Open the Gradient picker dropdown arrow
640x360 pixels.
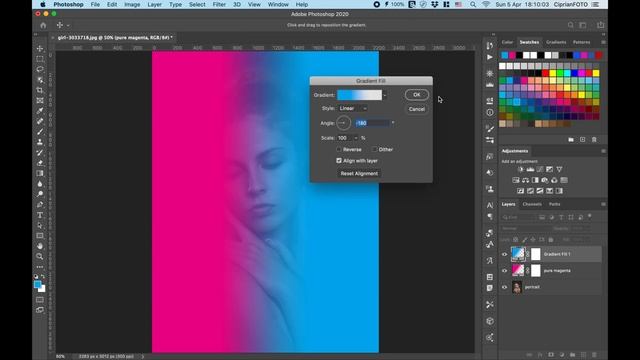tap(385, 96)
